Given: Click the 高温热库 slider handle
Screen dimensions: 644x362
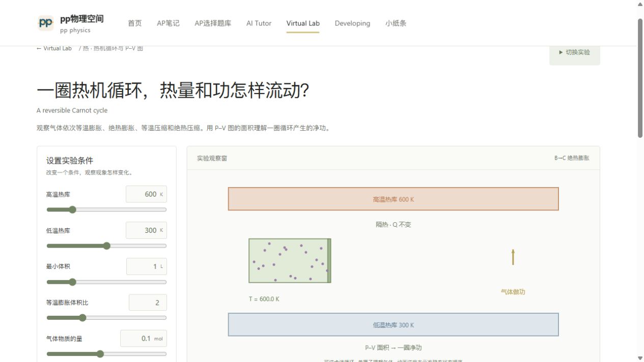Looking at the screenshot, I should pyautogui.click(x=72, y=209).
